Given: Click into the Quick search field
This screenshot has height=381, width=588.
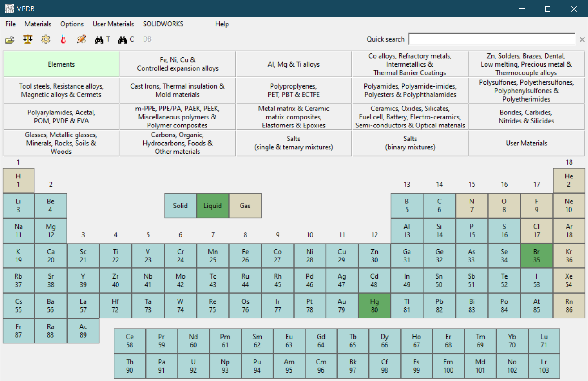Looking at the screenshot, I should 491,39.
